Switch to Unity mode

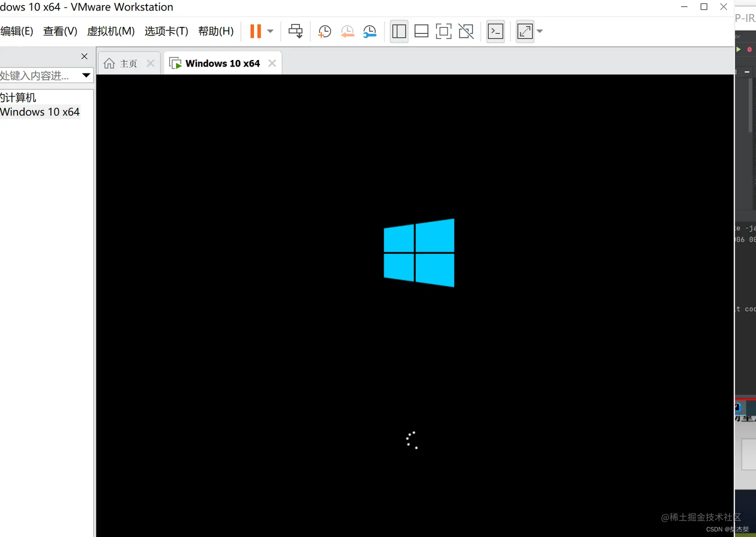pyautogui.click(x=466, y=31)
